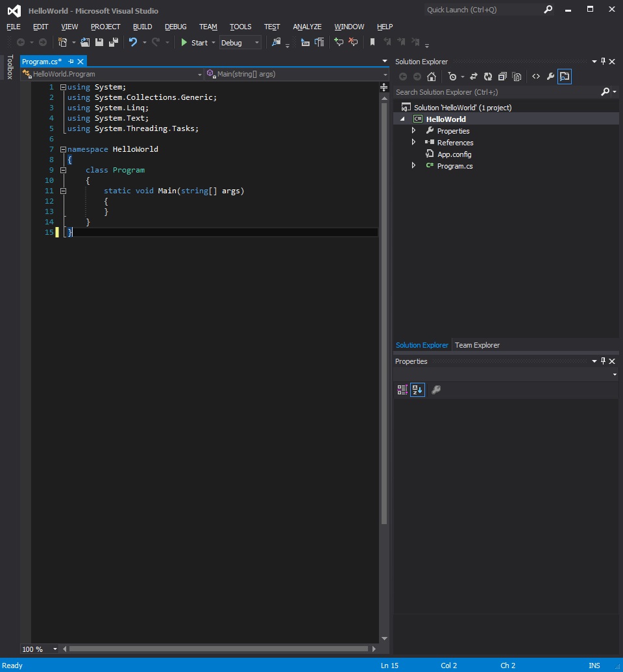Click the Pending Changes Filter clock icon

(x=452, y=77)
